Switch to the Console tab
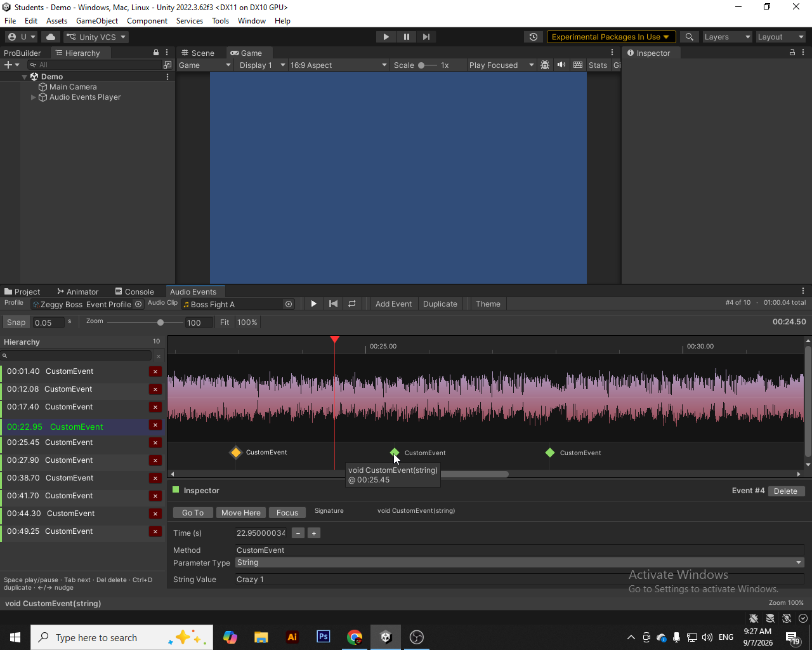 coord(134,292)
